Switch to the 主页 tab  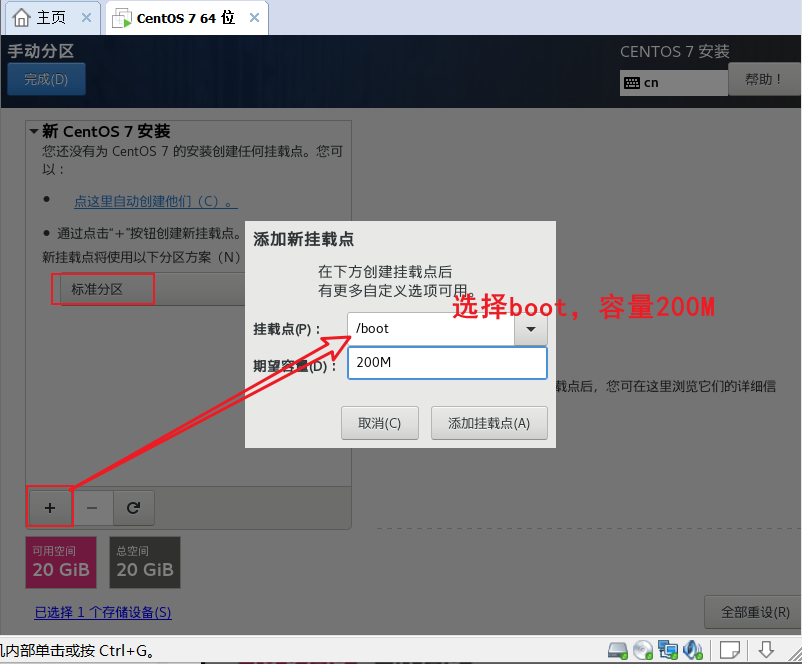click(x=51, y=18)
